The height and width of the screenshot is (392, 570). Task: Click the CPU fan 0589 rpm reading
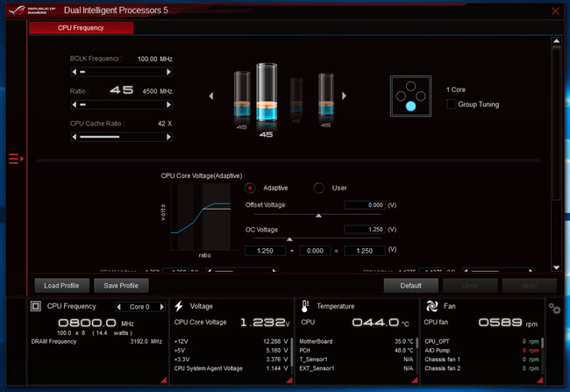click(508, 323)
